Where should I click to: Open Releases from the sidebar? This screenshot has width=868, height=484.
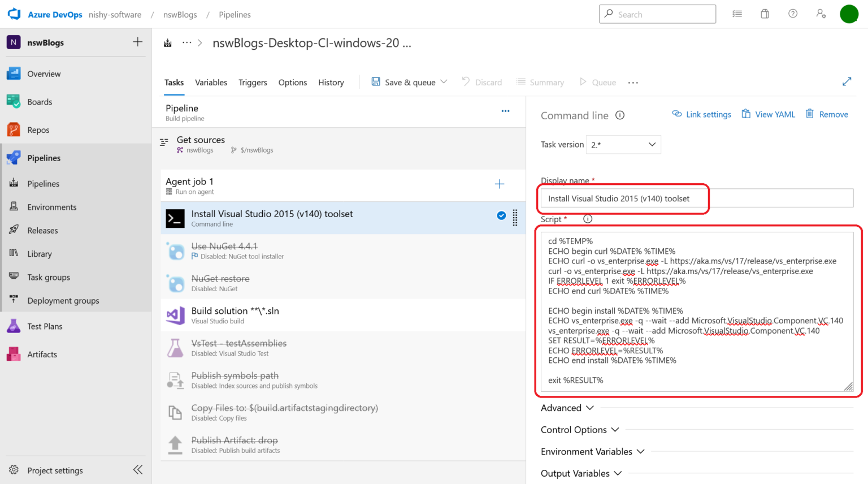tap(41, 230)
